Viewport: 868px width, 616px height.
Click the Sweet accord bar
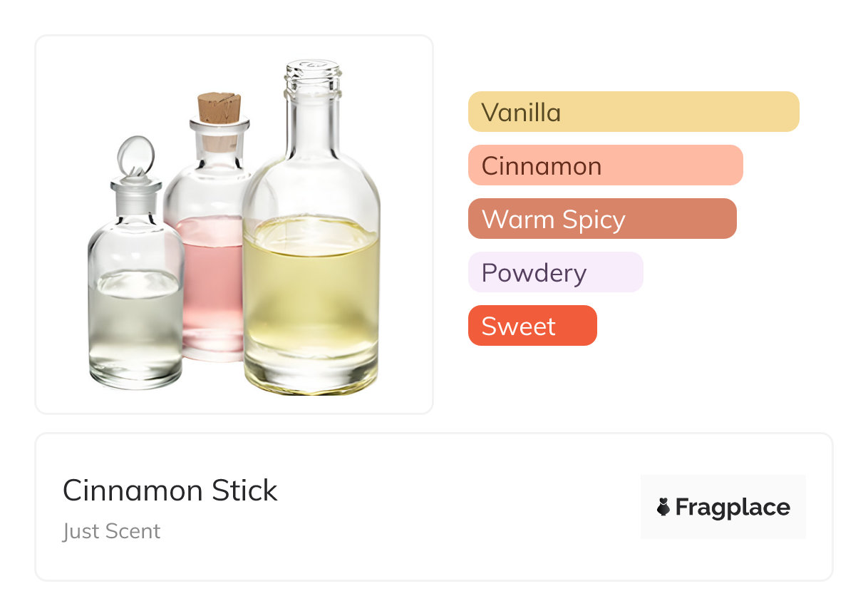pos(532,326)
